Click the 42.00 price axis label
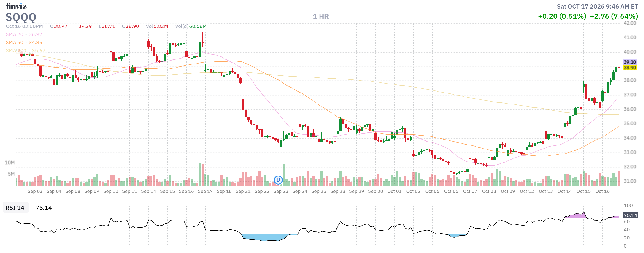This screenshot has width=644, height=253. (630, 23)
